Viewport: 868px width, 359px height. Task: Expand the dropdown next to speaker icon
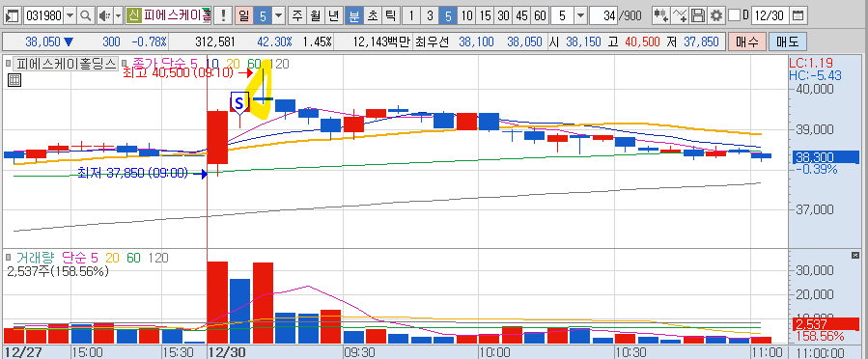tap(118, 15)
